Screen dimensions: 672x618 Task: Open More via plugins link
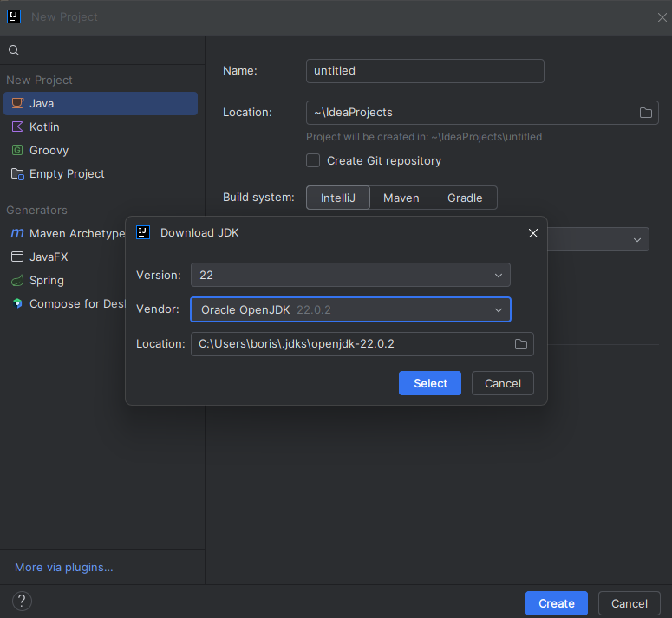click(64, 567)
